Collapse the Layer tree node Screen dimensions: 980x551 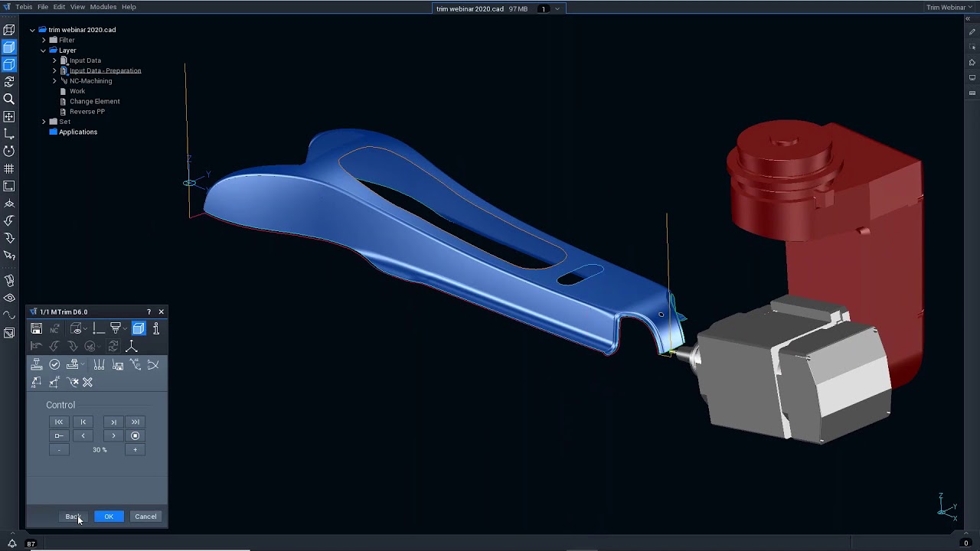coord(44,51)
